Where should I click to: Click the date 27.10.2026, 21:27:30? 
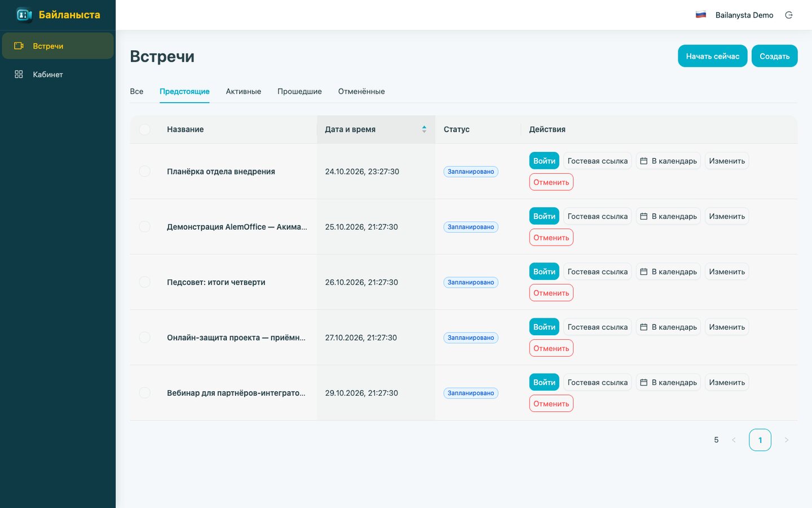coord(361,338)
